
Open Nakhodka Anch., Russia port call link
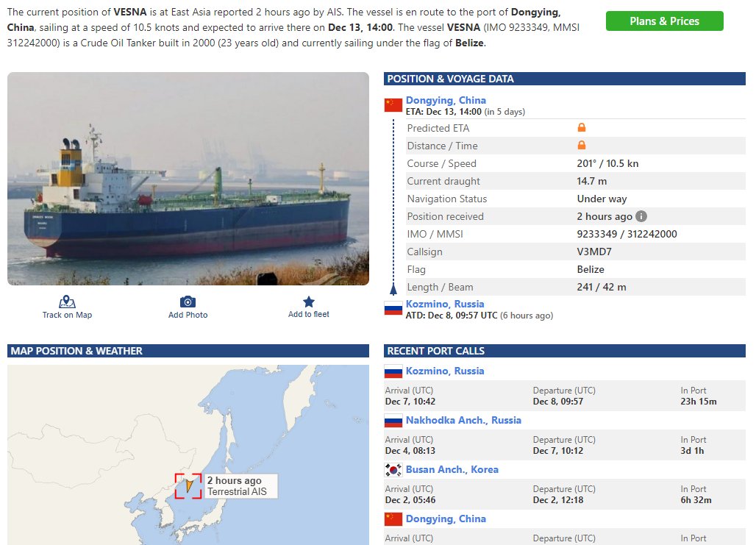[463, 420]
